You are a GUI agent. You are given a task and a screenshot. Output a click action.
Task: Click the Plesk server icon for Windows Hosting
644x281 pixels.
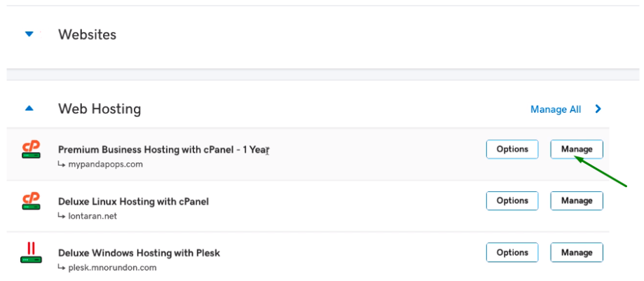[x=32, y=253]
